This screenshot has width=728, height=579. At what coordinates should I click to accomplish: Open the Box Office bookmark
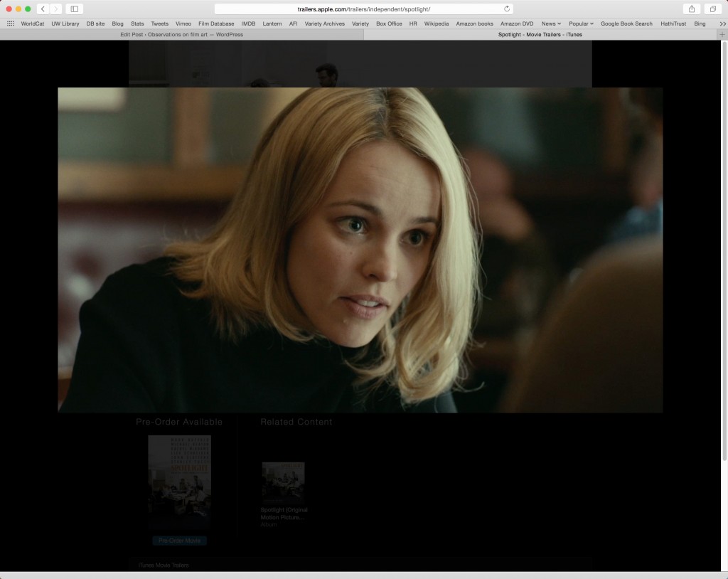pos(389,23)
